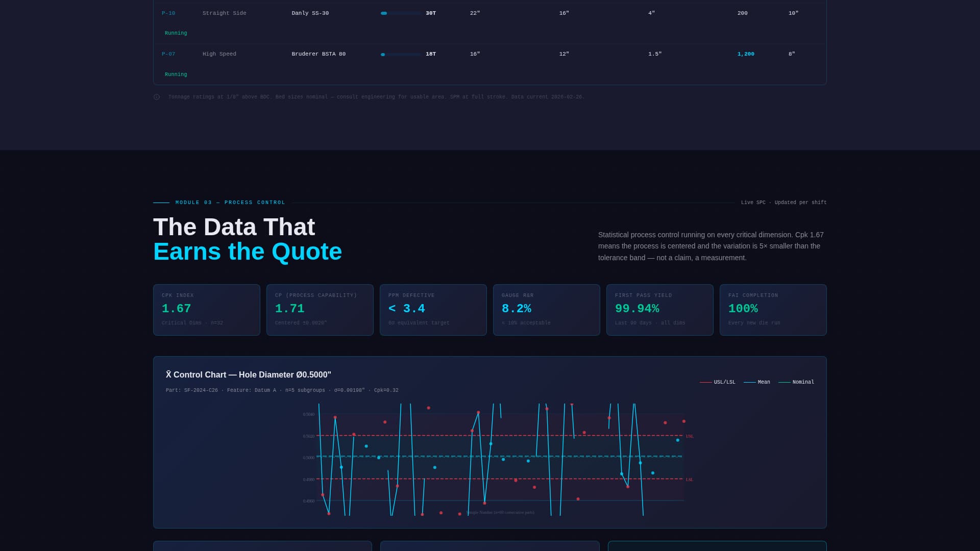The image size is (980, 551).
Task: Click the 18T tonnage progress bar
Action: [401, 54]
